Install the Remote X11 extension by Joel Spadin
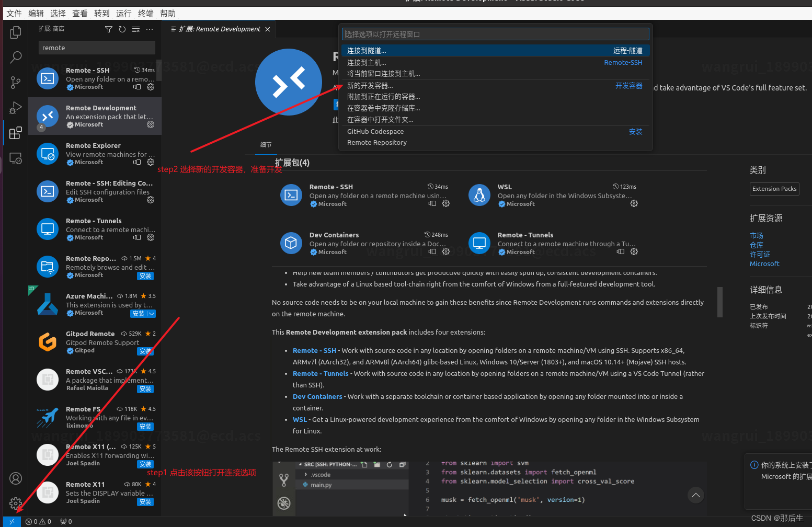 (145, 502)
